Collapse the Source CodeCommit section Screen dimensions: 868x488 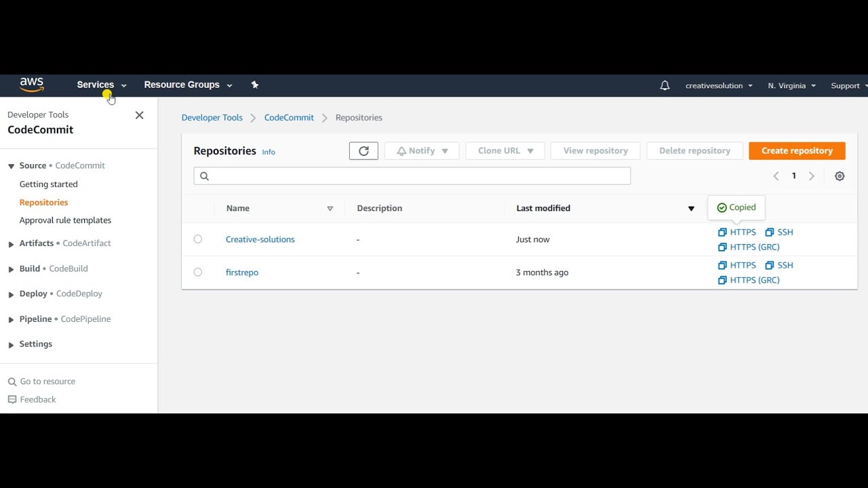coord(11,166)
